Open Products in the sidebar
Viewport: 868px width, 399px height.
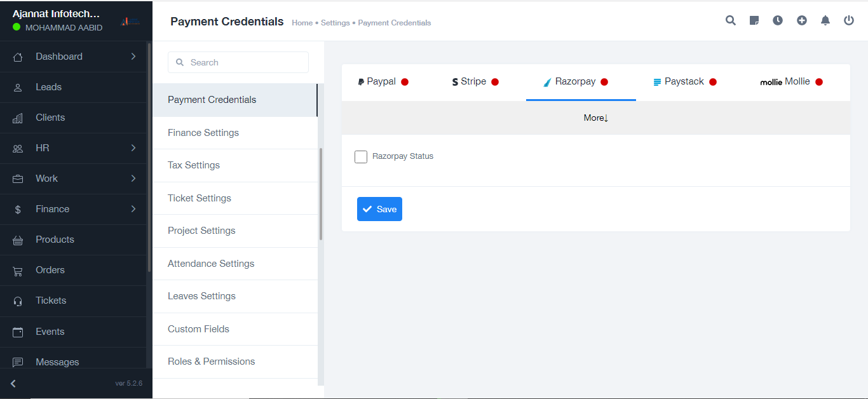coord(55,240)
